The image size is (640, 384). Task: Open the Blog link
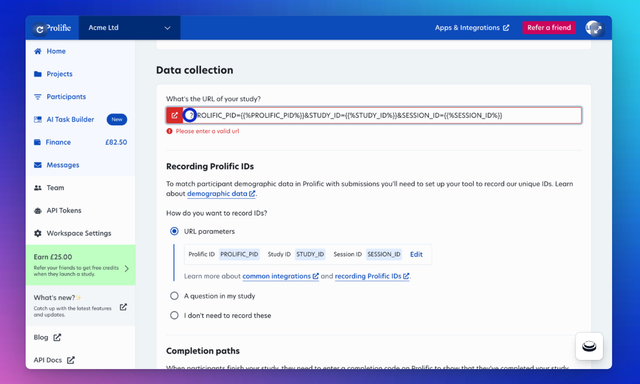click(41, 337)
